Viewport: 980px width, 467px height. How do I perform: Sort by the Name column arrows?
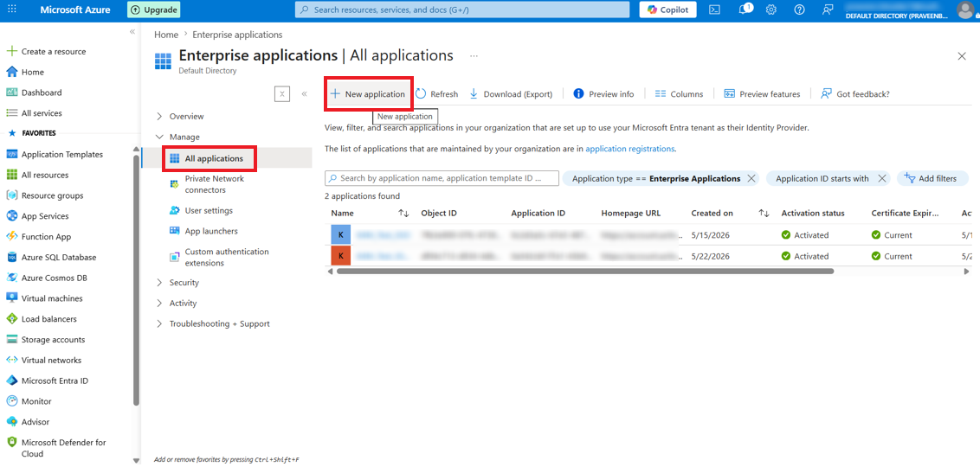(x=403, y=214)
